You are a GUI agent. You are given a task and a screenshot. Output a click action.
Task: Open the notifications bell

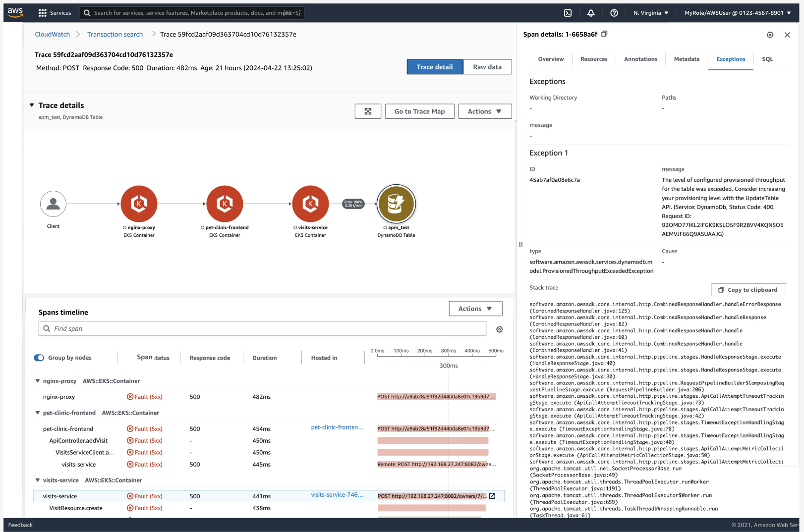pos(591,13)
